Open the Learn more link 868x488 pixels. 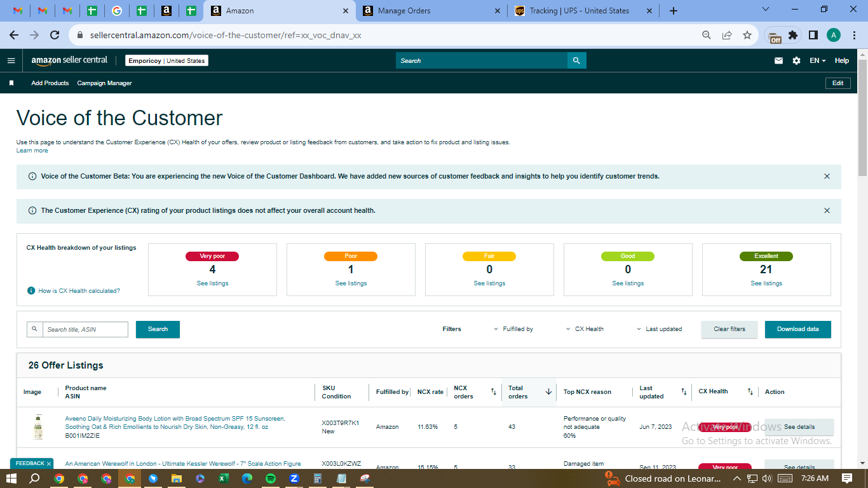[32, 151]
